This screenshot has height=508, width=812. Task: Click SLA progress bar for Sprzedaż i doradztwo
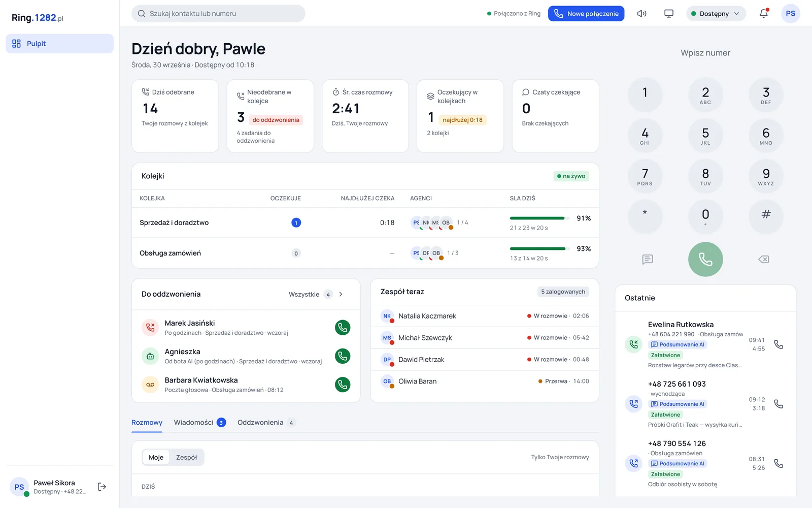(x=540, y=218)
